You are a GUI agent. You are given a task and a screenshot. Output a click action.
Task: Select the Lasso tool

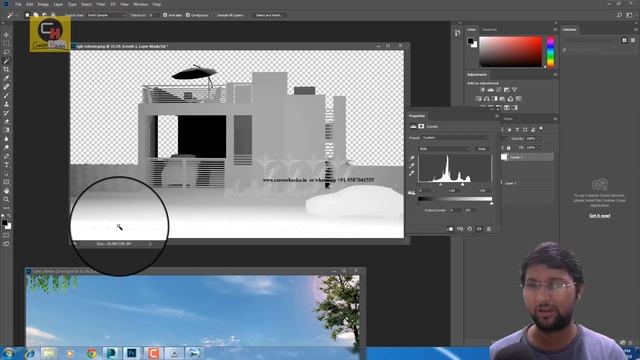(6, 52)
